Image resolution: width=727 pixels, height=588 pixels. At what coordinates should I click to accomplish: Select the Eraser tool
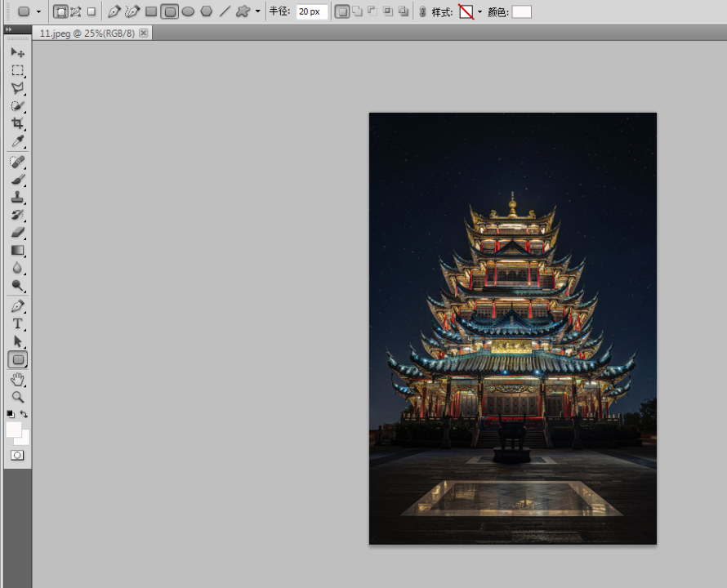click(18, 232)
